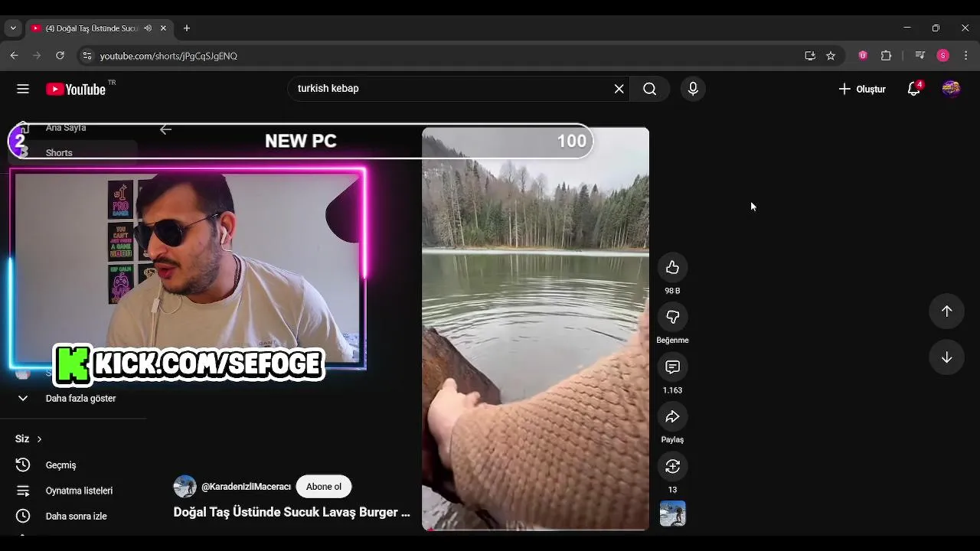Open the sound source thumbnail

[672, 514]
